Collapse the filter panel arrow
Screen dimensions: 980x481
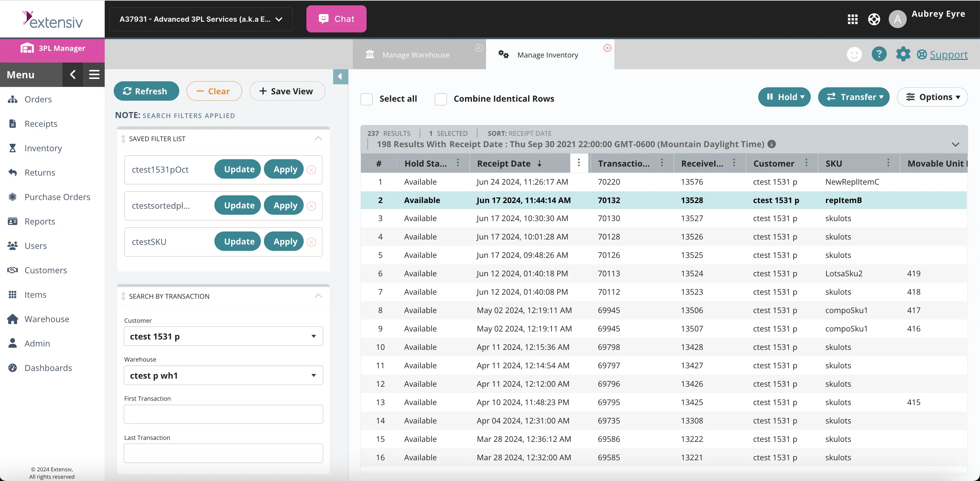pyautogui.click(x=340, y=77)
